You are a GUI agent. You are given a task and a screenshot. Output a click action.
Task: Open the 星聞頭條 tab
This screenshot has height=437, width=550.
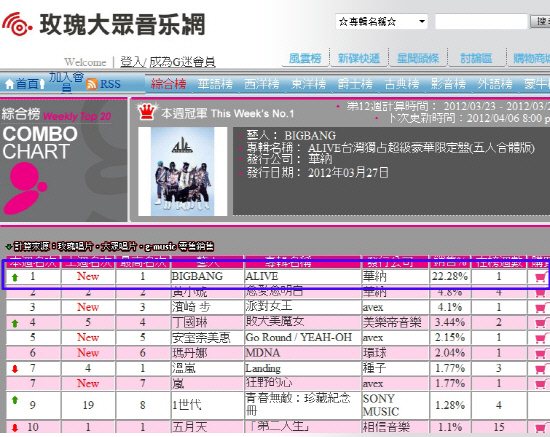point(418,58)
